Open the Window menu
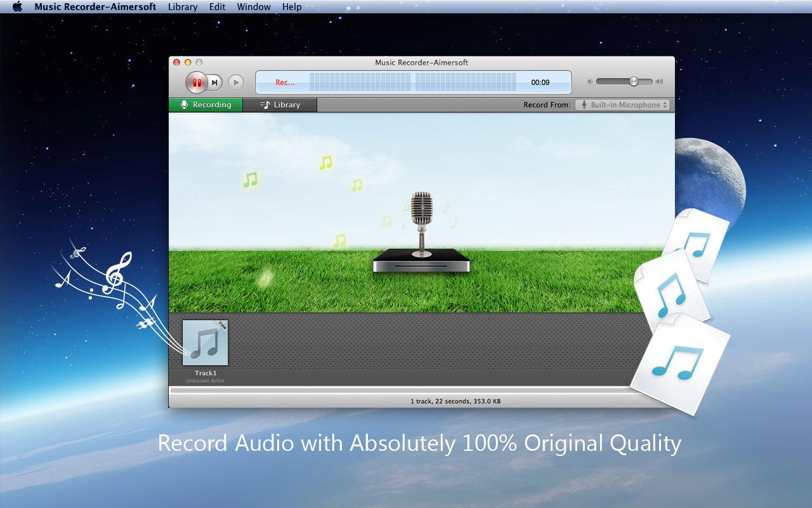This screenshot has width=812, height=508. tap(254, 7)
